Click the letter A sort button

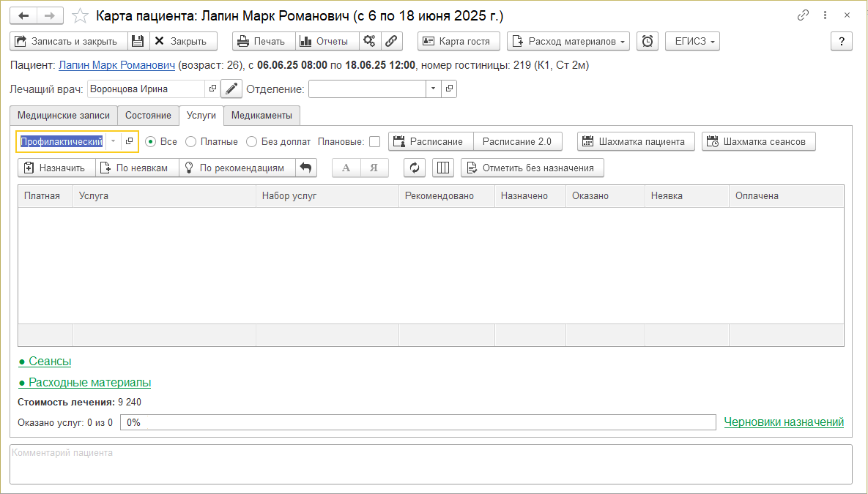click(346, 168)
